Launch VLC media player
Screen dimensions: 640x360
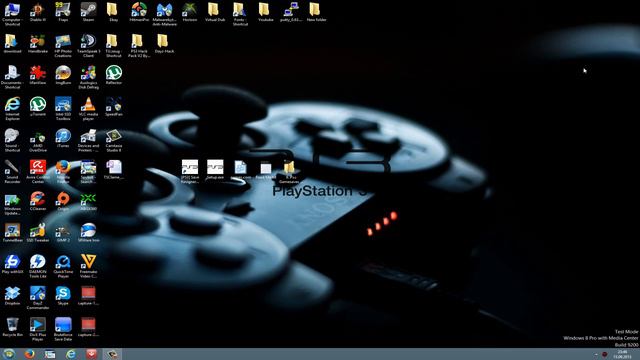pyautogui.click(x=88, y=109)
